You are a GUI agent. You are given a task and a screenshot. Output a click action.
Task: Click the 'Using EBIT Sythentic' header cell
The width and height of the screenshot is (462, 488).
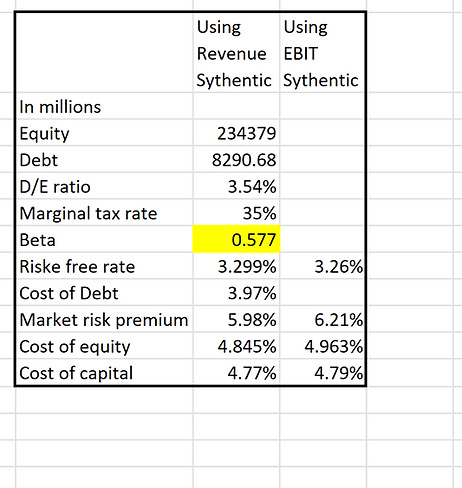coord(323,53)
